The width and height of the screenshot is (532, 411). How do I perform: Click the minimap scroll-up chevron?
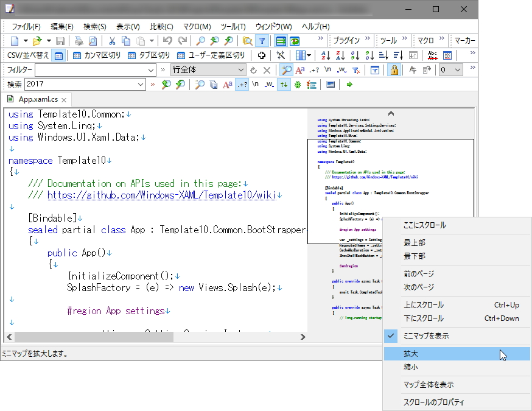point(391,113)
